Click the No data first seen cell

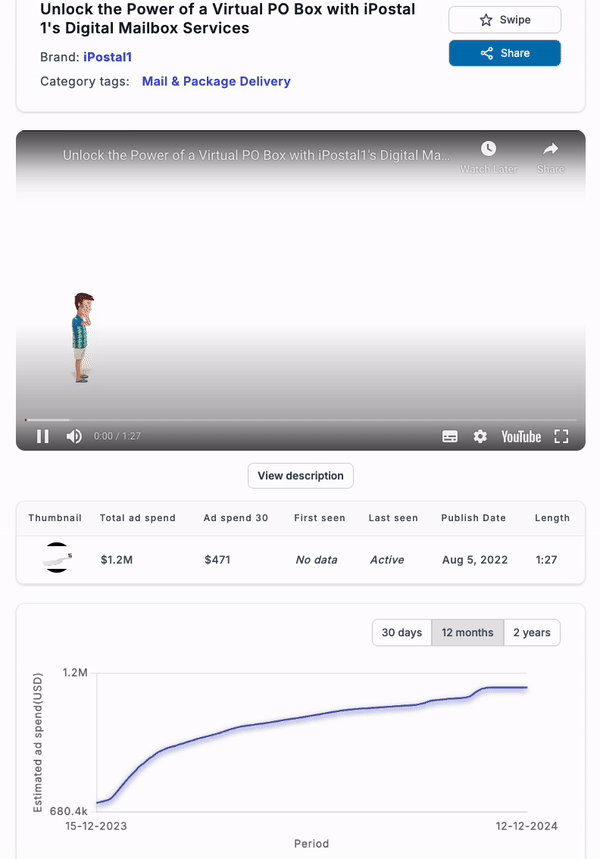pyautogui.click(x=317, y=560)
